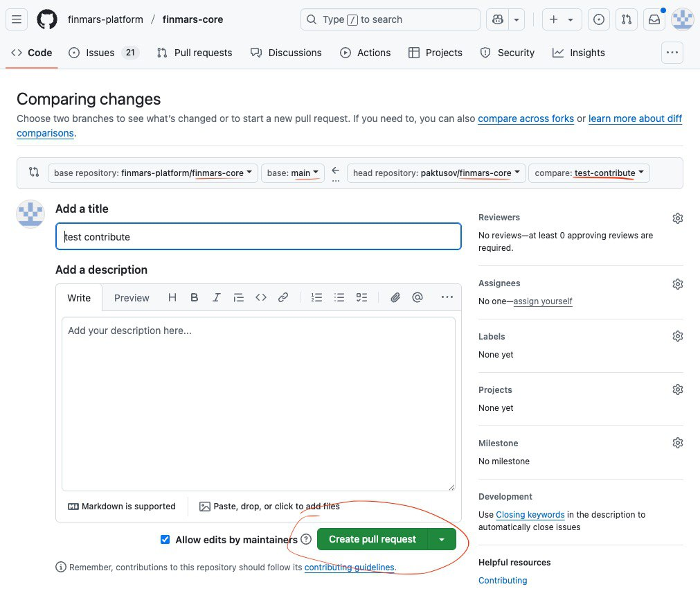Open the Copilot dropdown arrow
Screen dimensions: 700x589
point(517,19)
